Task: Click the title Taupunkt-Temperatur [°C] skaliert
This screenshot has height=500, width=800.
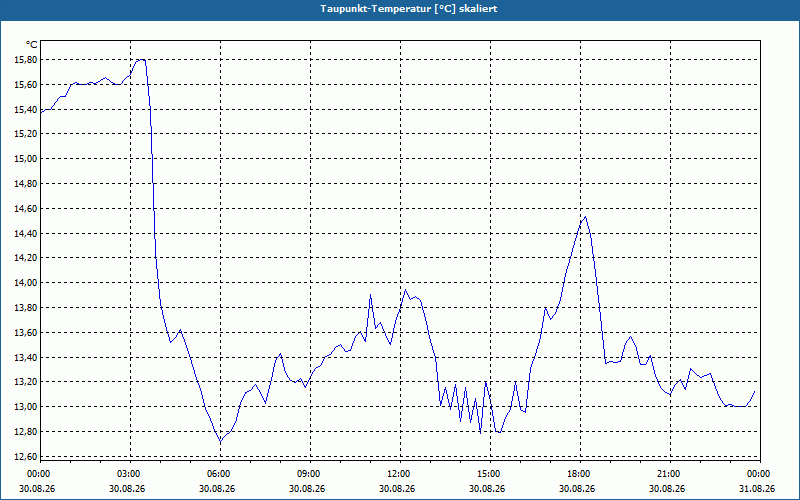Action: pos(409,9)
